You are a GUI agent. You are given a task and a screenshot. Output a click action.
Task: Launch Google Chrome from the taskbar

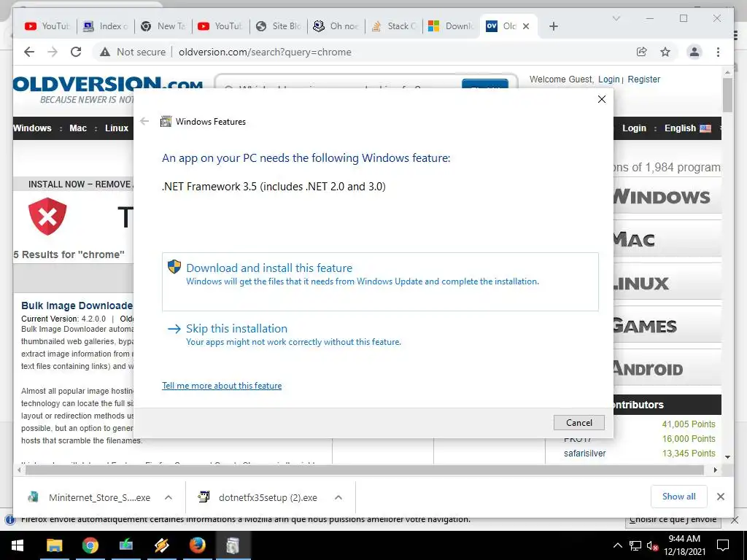point(90,545)
